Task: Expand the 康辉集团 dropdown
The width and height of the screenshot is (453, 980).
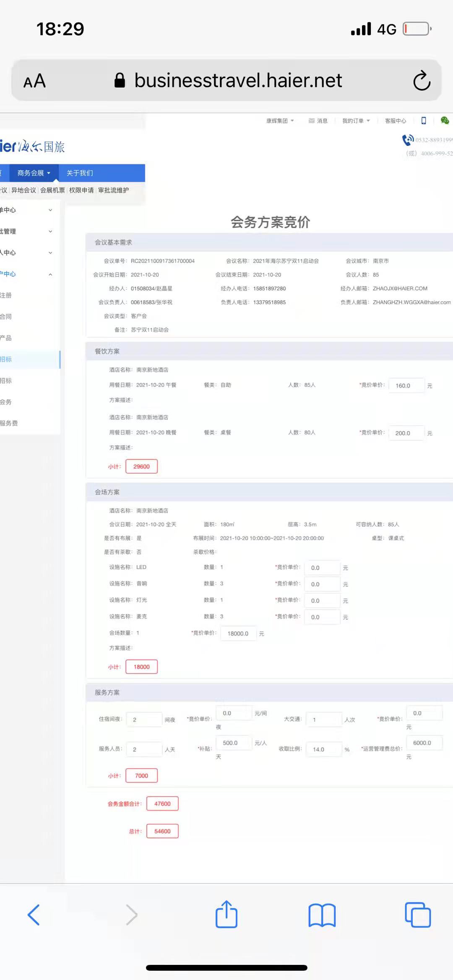Action: coord(280,121)
